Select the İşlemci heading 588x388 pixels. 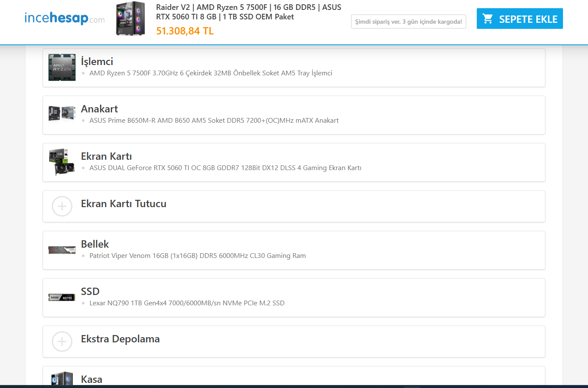[x=97, y=62]
